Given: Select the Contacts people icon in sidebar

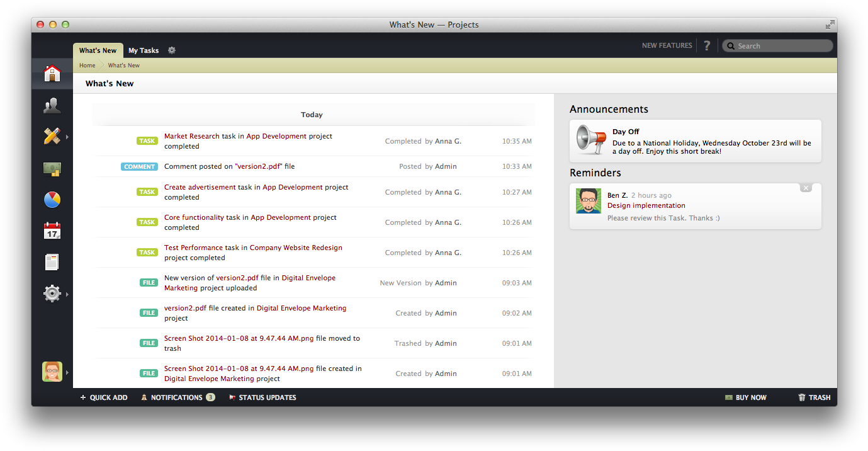Looking at the screenshot, I should [52, 105].
